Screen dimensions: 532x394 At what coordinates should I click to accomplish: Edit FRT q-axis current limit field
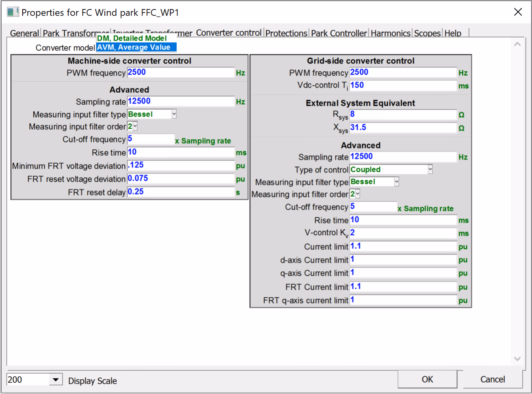[403, 300]
